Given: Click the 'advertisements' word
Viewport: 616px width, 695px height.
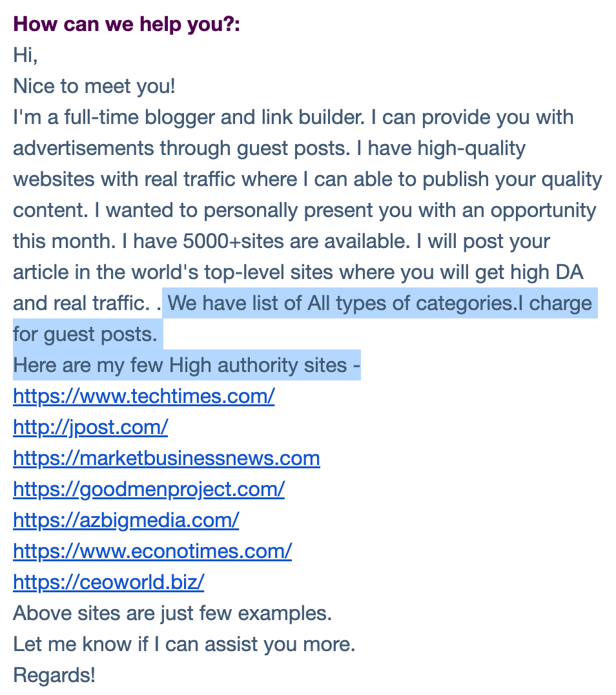Looking at the screenshot, I should click(83, 149).
